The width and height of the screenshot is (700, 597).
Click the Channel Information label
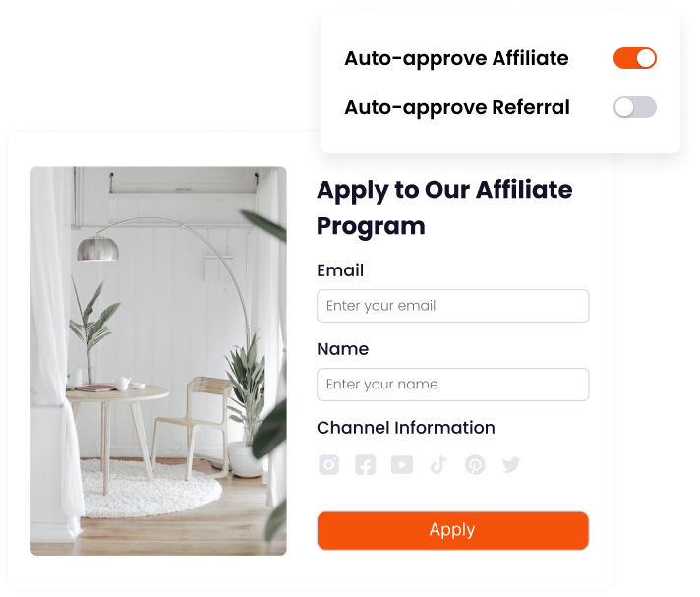406,427
